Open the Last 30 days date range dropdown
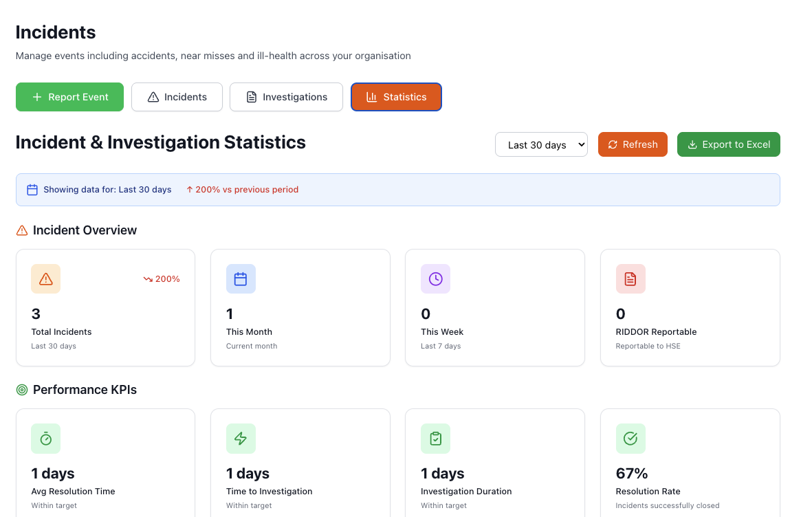Viewport: 812px width, 517px height. point(541,144)
